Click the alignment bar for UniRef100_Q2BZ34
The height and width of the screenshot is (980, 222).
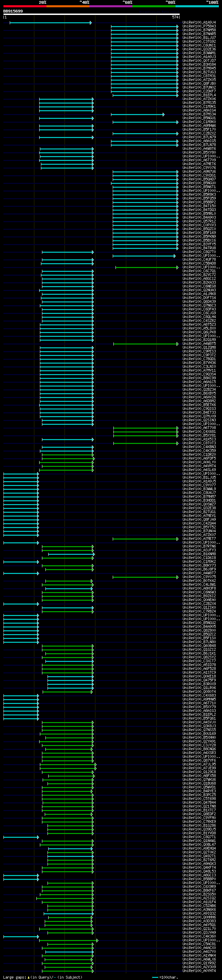point(67,390)
